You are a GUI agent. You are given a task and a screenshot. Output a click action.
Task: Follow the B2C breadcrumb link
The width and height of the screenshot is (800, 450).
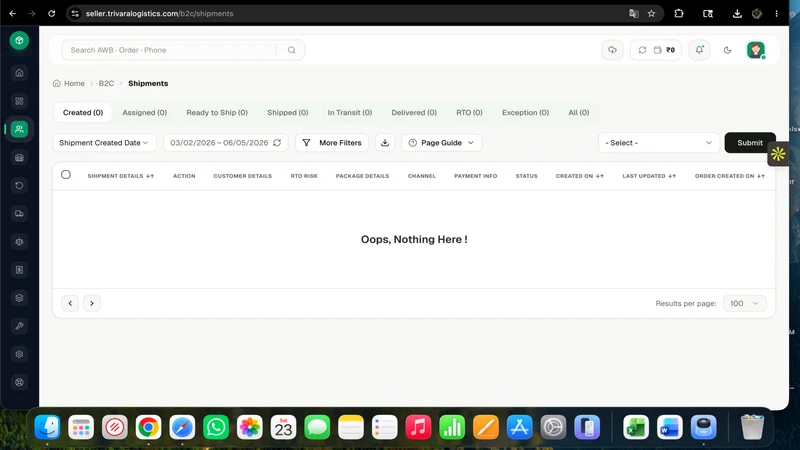[x=106, y=83]
